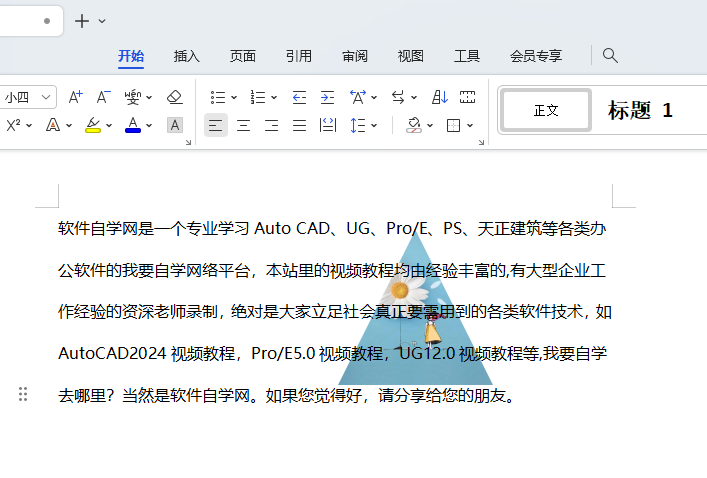Align text right
Screen dimensions: 707x478
pos(271,125)
